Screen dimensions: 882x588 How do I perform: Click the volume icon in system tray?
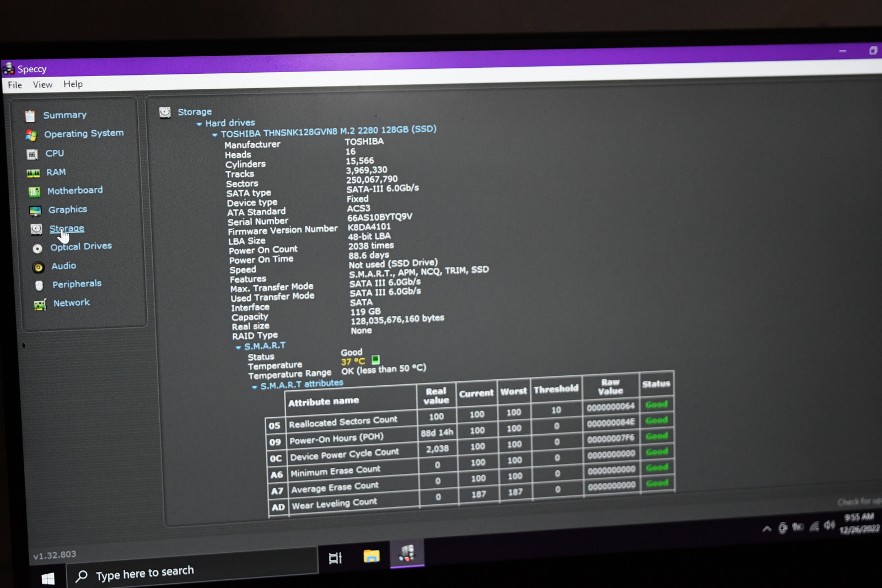830,525
